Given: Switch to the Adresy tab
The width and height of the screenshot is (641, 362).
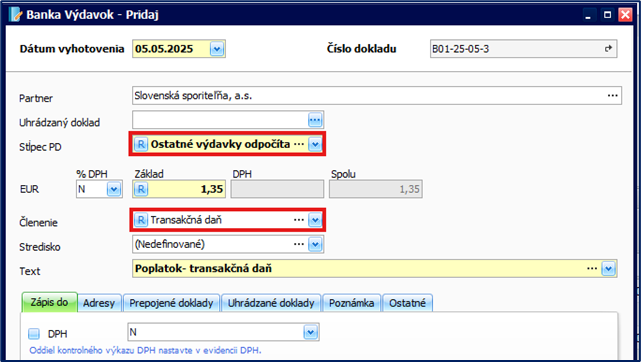Looking at the screenshot, I should tap(99, 303).
